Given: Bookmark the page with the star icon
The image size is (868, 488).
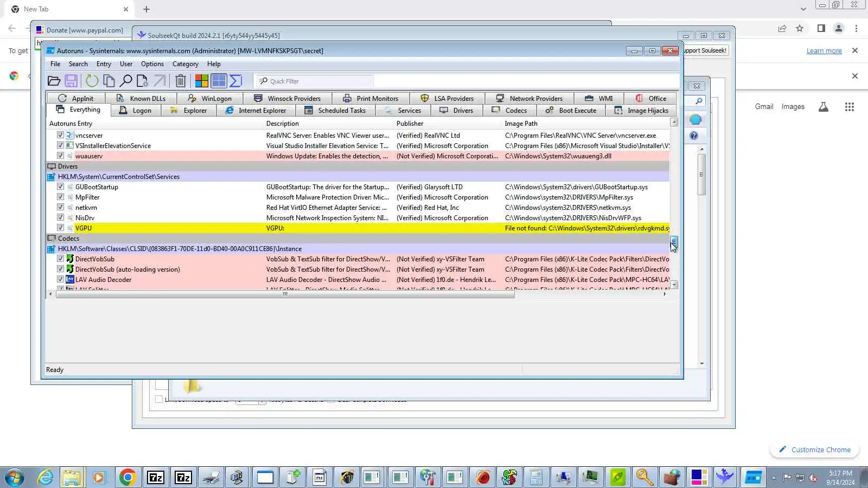Looking at the screenshot, I should coord(800,29).
